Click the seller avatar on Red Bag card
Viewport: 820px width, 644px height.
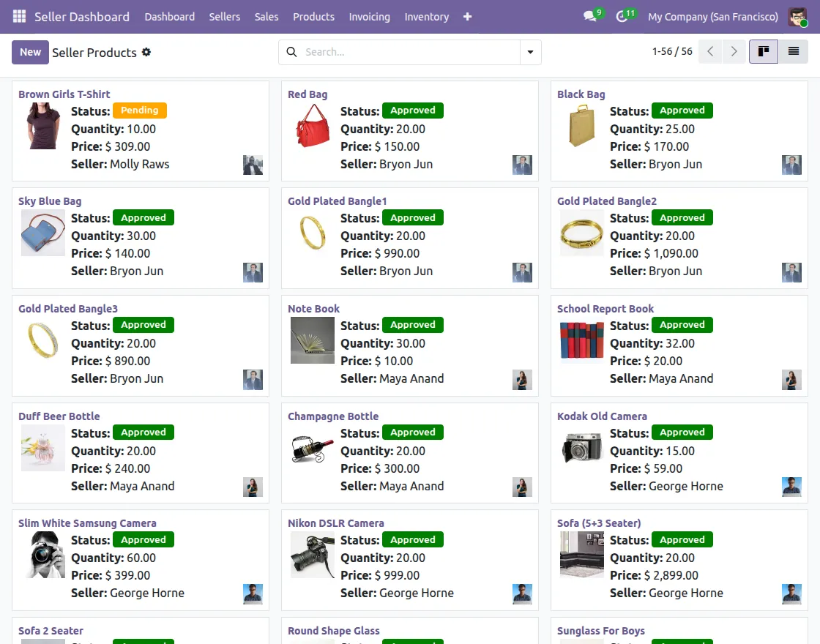tap(522, 165)
